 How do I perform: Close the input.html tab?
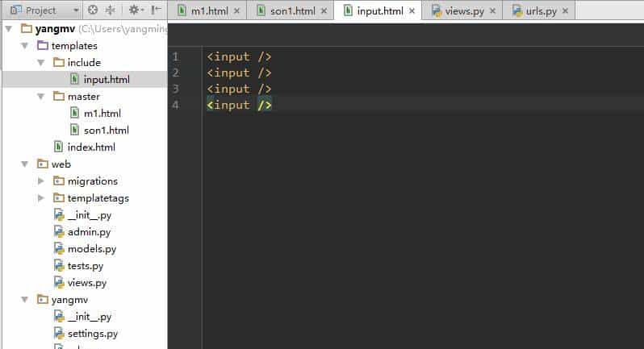tap(412, 11)
